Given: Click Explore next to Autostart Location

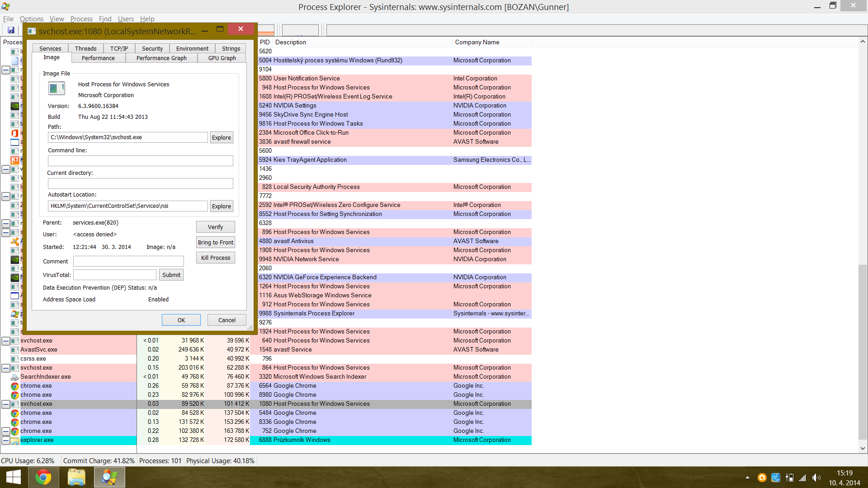Looking at the screenshot, I should pos(222,206).
